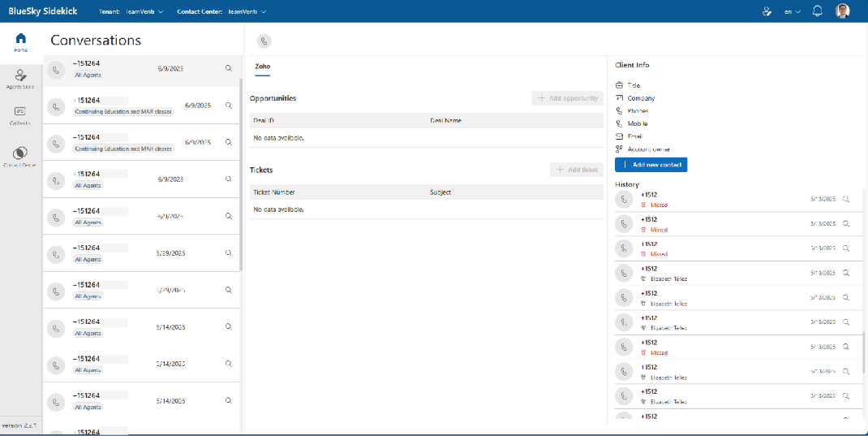Click the Mobile field label

tap(638, 123)
